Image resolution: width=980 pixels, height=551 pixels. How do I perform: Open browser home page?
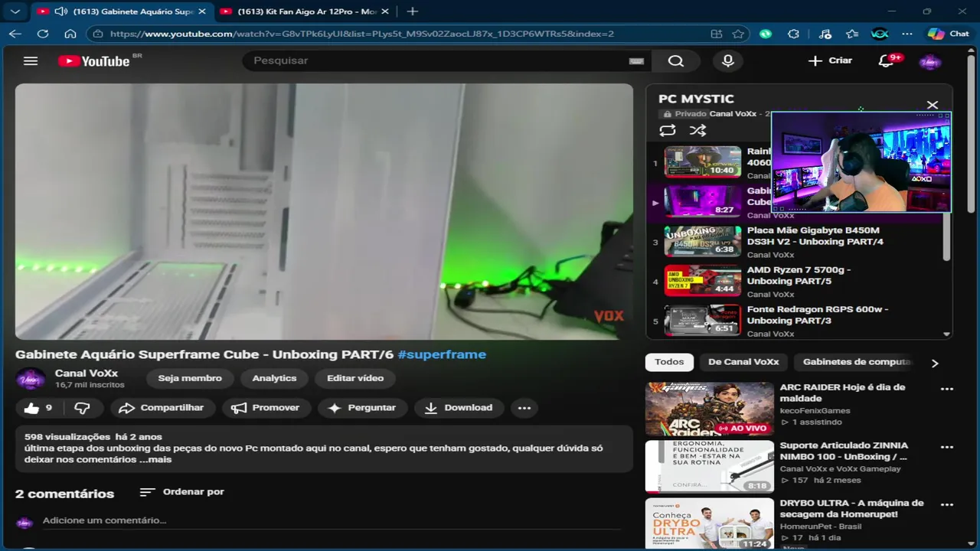click(70, 34)
